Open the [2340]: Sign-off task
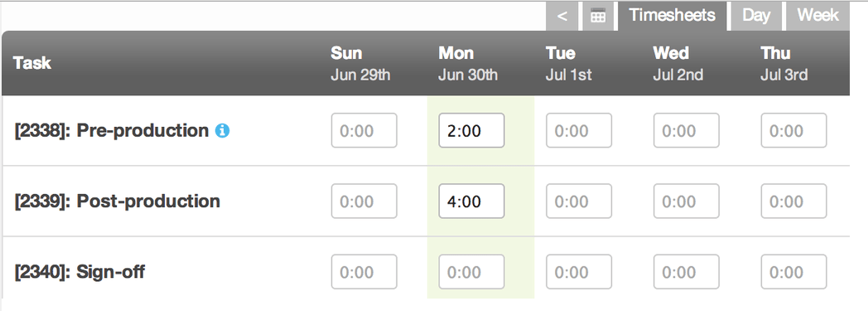The width and height of the screenshot is (868, 311). click(80, 272)
